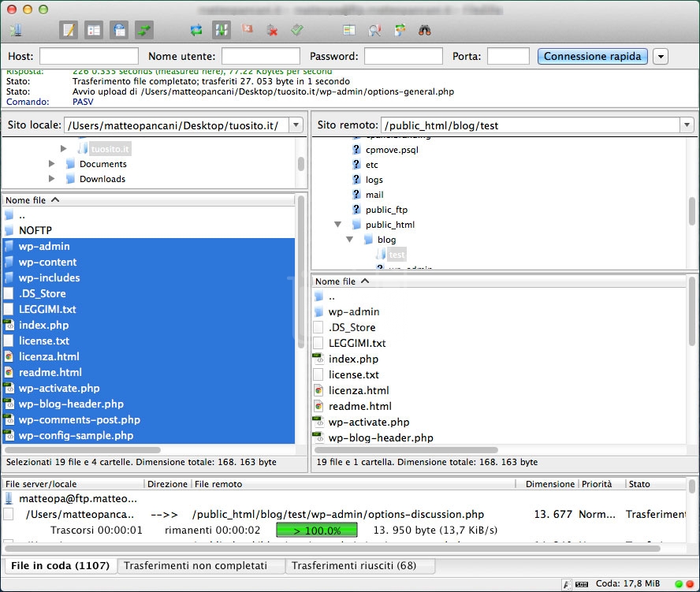
Task: Click the Connessione rapida button
Action: point(593,56)
